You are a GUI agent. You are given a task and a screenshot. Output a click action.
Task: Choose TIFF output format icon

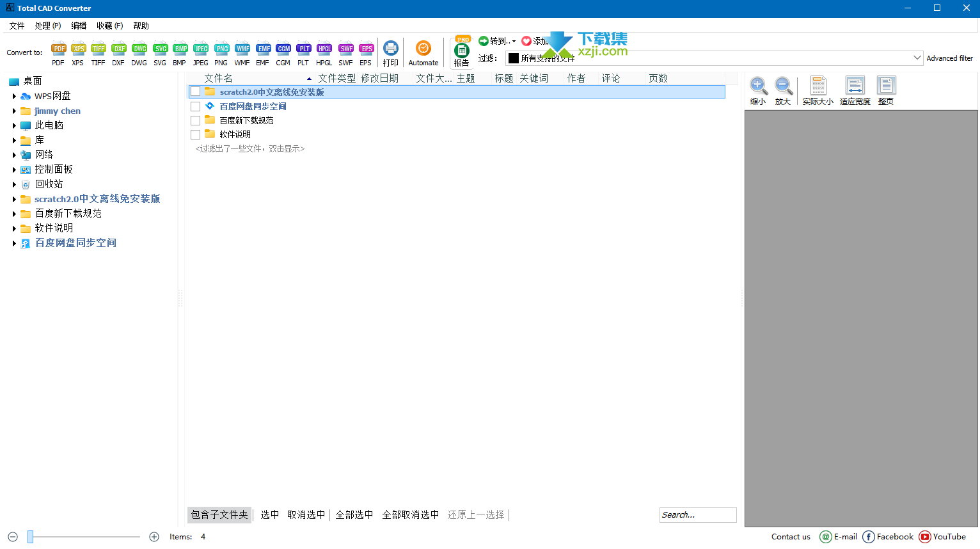pyautogui.click(x=98, y=54)
